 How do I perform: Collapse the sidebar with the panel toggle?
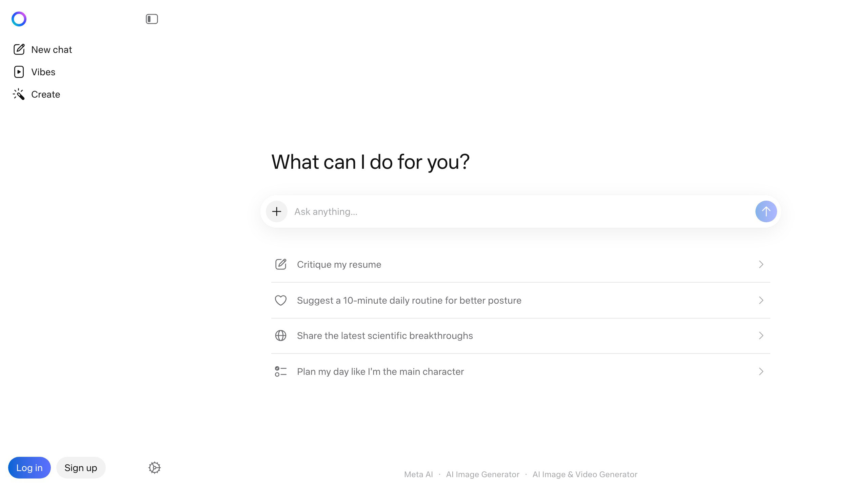click(152, 19)
